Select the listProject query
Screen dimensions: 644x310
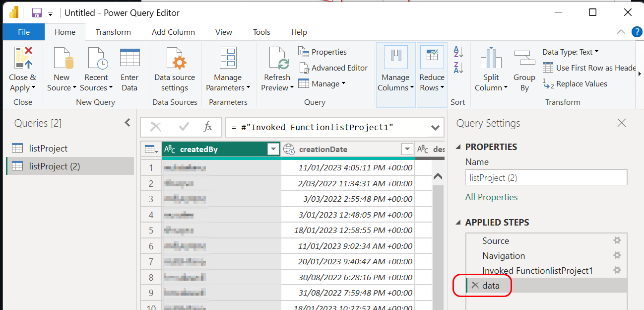(x=70, y=148)
